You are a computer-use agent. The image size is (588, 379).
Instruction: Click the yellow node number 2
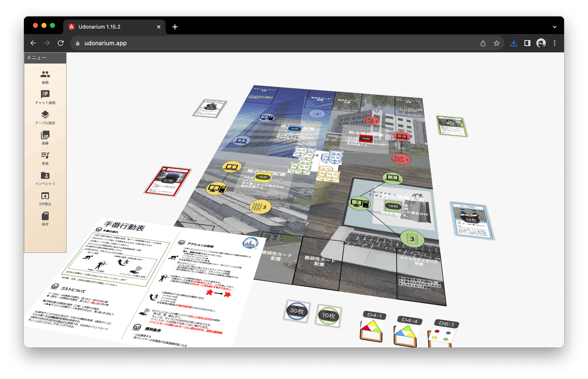click(x=216, y=188)
